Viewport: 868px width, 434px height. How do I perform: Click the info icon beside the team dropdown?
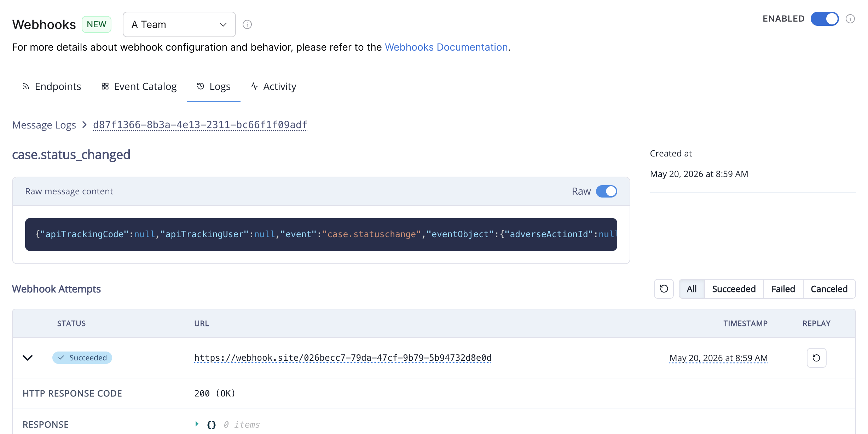(x=247, y=24)
